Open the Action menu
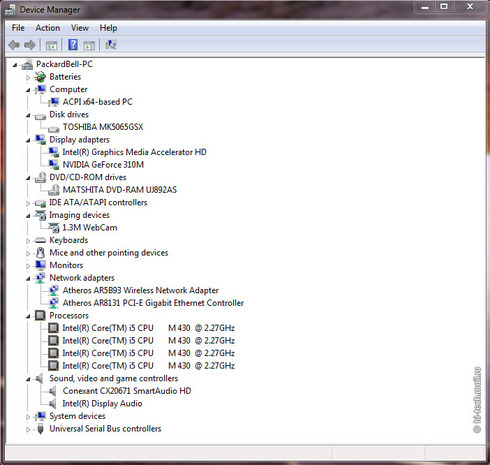Screen dimensions: 490x465 [48, 28]
